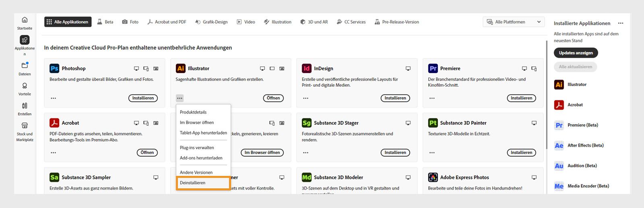The width and height of the screenshot is (644, 208).
Task: Switch to the Video tab
Action: click(246, 22)
